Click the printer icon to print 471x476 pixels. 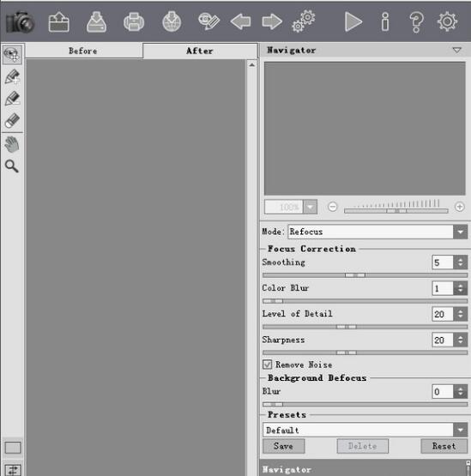pyautogui.click(x=134, y=21)
